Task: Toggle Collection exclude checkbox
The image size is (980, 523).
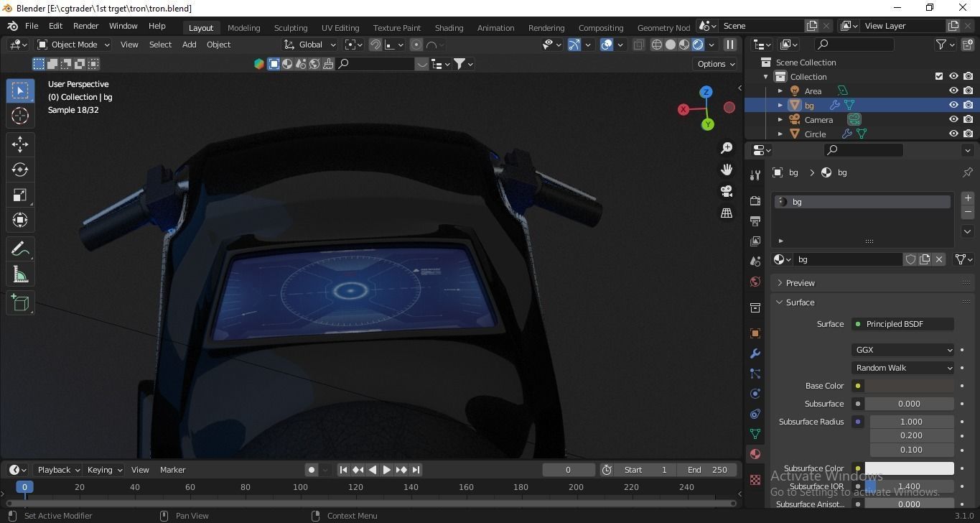Action: (x=938, y=76)
